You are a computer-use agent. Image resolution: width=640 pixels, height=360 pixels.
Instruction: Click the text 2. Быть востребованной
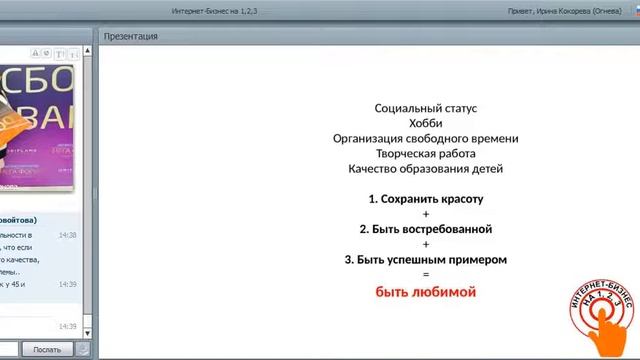pos(426,229)
